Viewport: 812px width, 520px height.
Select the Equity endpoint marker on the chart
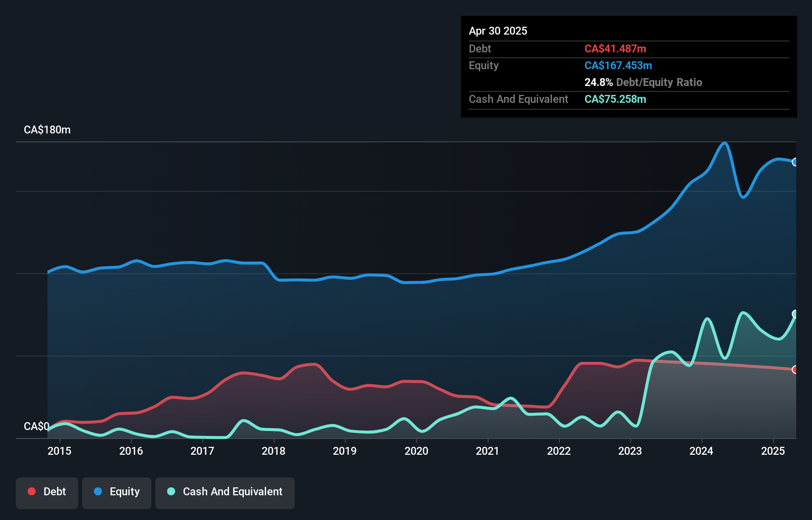pyautogui.click(x=795, y=162)
